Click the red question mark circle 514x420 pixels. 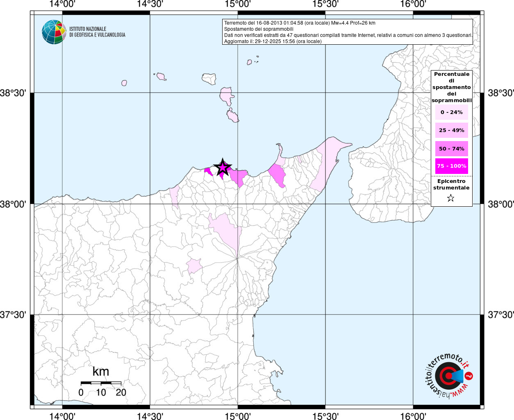(469, 376)
